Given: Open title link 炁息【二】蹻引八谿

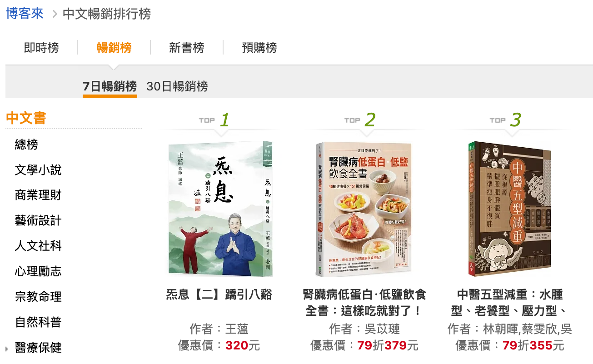Looking at the screenshot, I should coord(219,294).
